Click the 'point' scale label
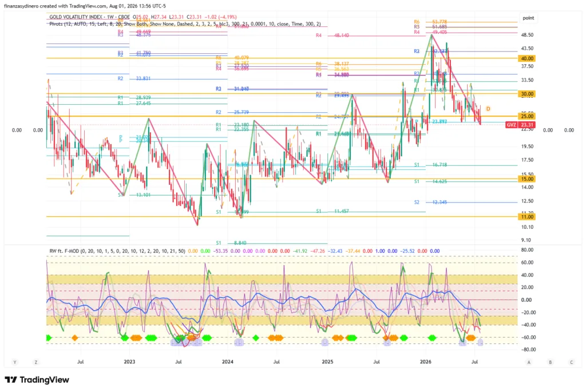 click(x=528, y=18)
